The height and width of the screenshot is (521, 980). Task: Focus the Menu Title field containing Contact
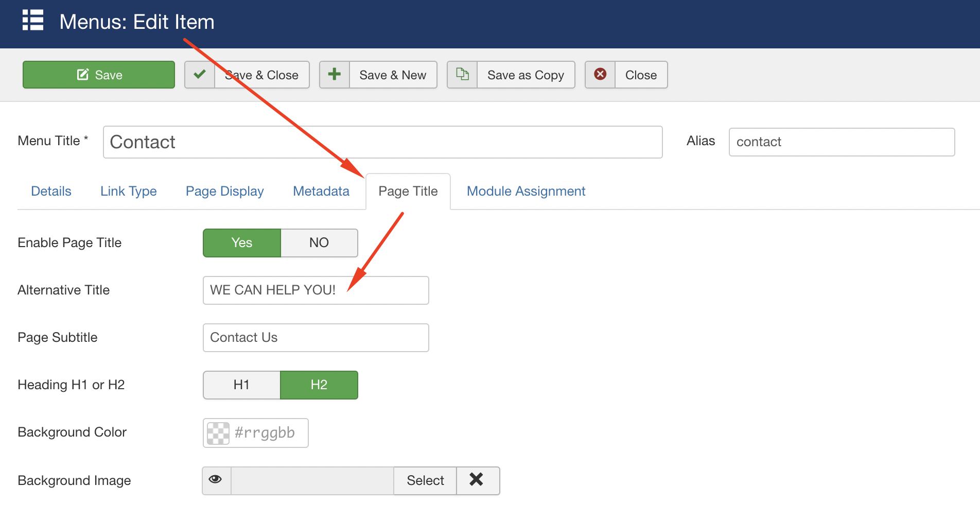tap(382, 142)
